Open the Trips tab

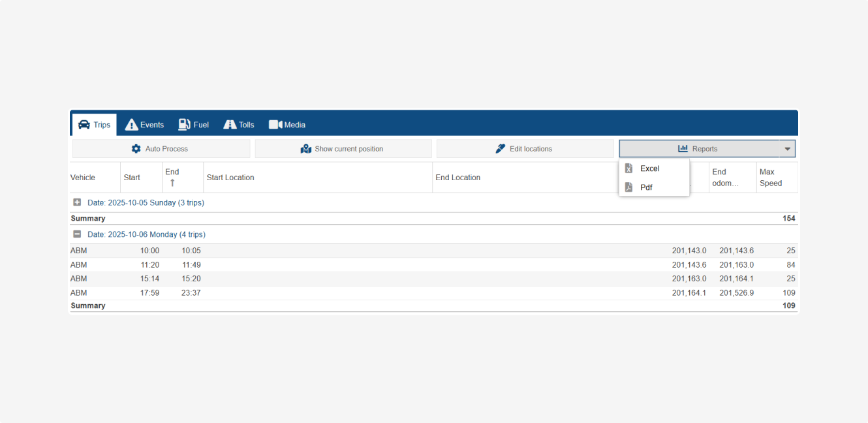click(x=94, y=125)
